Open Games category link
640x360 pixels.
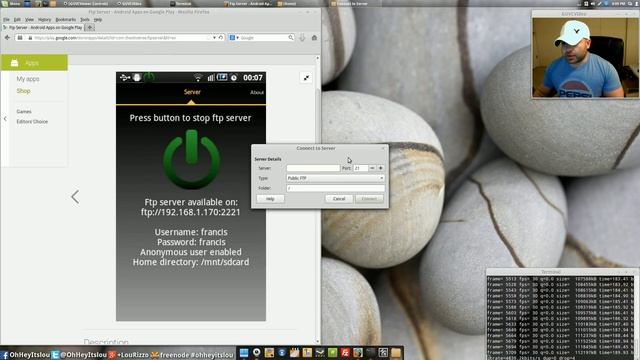(x=24, y=111)
